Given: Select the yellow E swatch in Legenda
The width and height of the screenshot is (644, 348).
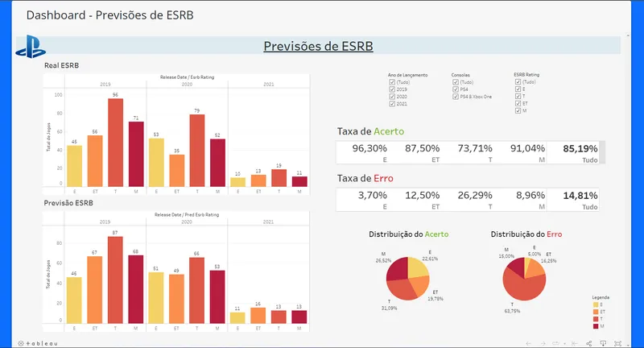Looking at the screenshot, I should click(x=596, y=304).
